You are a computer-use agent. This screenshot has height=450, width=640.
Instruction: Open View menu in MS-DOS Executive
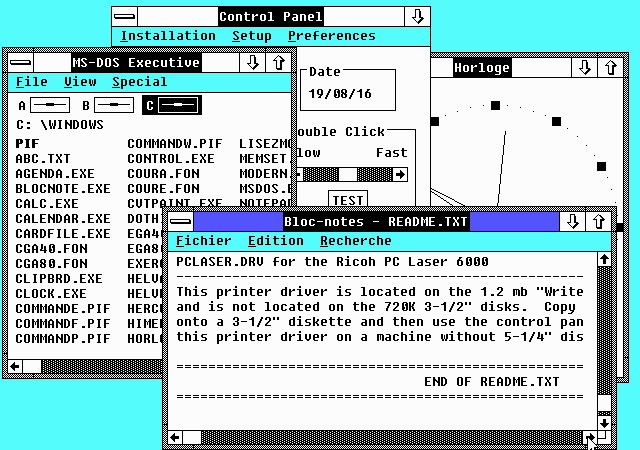coord(80,82)
